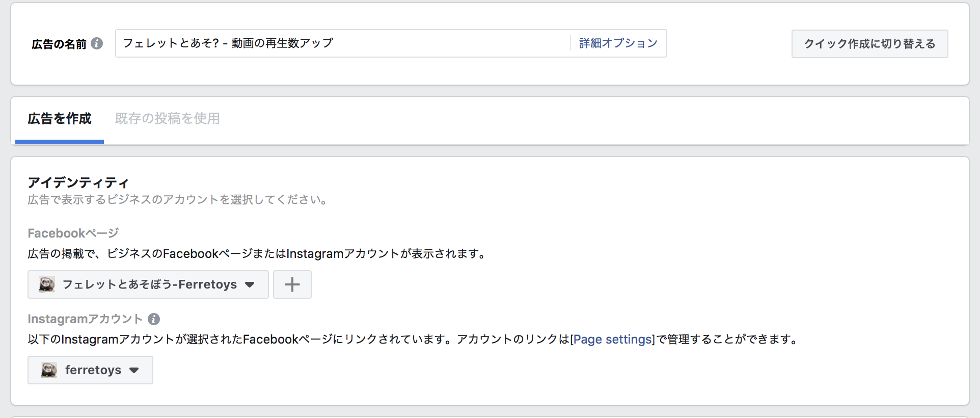This screenshot has height=418, width=980.
Task: Click the info icon beside 広告の名前
Action: [97, 43]
